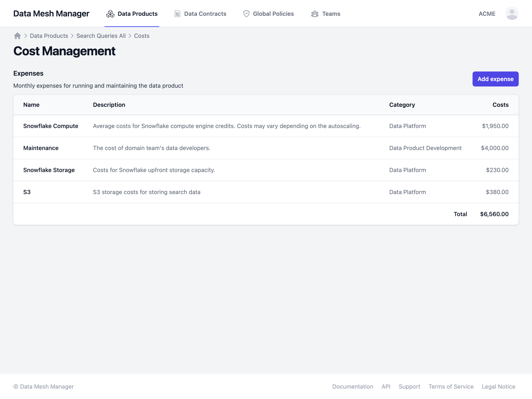The image size is (532, 399).
Task: Open the Snowflake Storage expense entry
Action: pyautogui.click(x=49, y=170)
